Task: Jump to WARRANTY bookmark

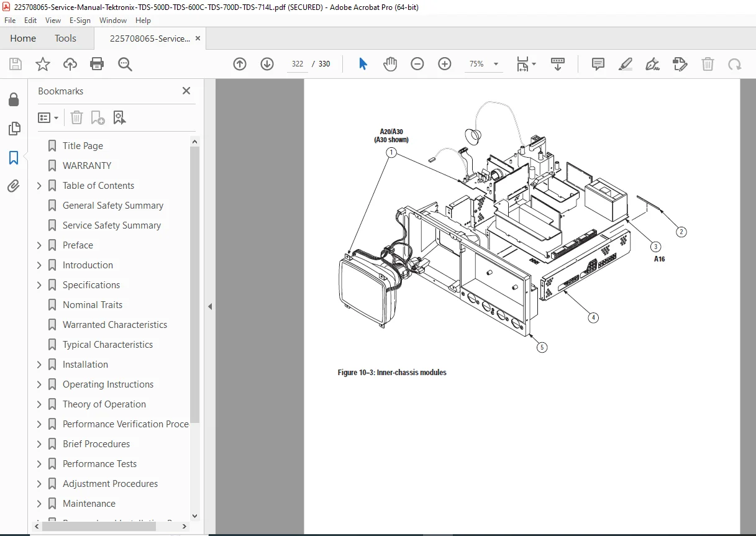Action: pos(87,166)
